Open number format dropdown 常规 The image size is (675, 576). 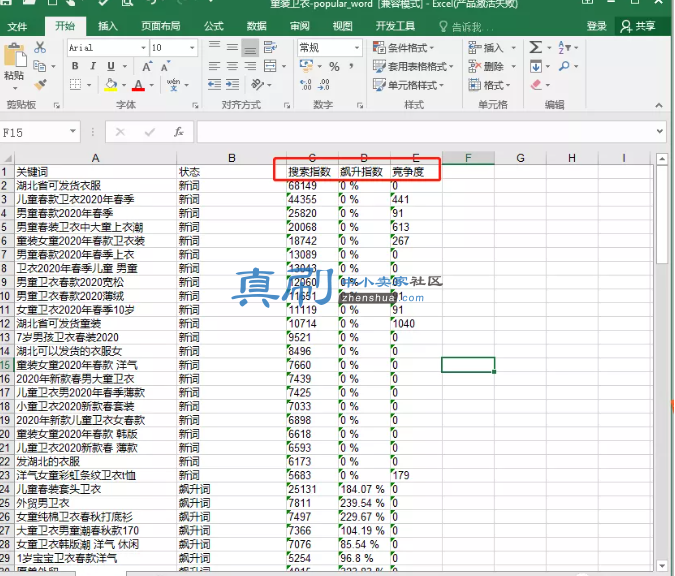tap(357, 48)
